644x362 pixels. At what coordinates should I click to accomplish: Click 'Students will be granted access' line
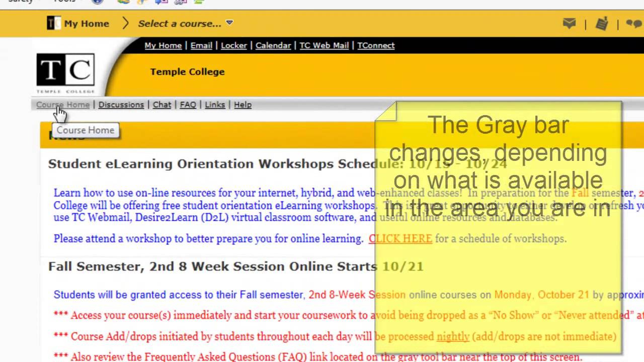click(349, 295)
